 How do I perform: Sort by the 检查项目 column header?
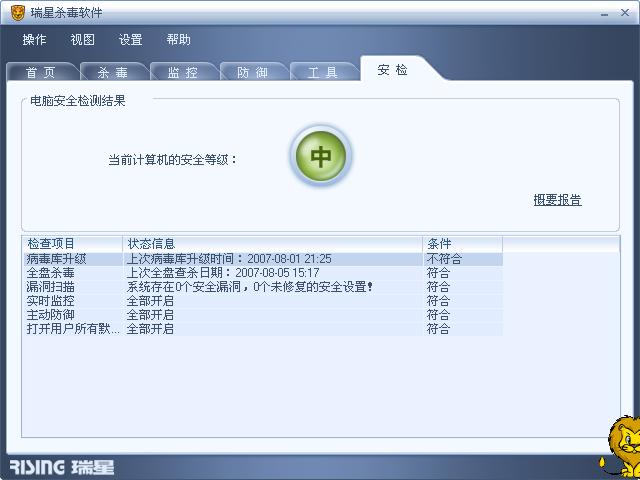click(x=72, y=244)
